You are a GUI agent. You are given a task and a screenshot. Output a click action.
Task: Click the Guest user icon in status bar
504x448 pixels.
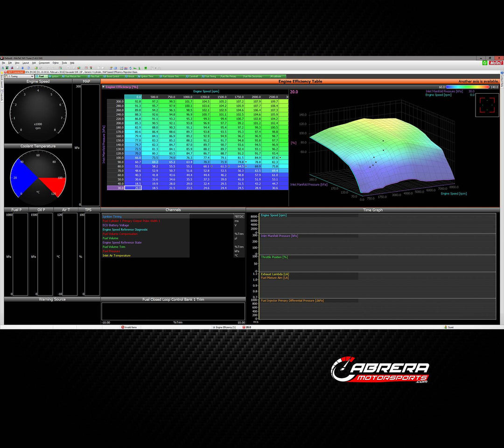(447, 328)
